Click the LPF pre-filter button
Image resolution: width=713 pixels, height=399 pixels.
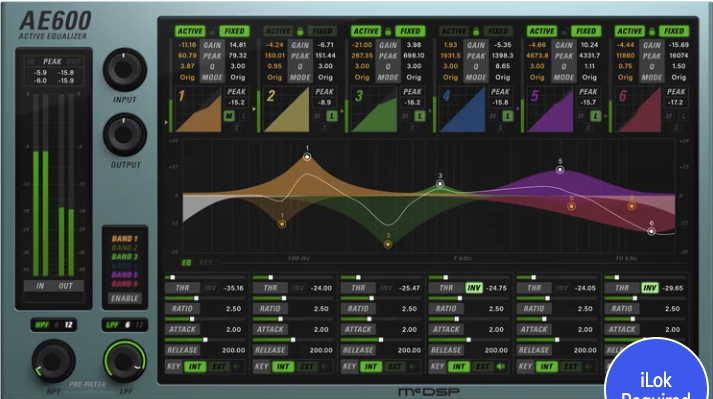click(x=112, y=325)
